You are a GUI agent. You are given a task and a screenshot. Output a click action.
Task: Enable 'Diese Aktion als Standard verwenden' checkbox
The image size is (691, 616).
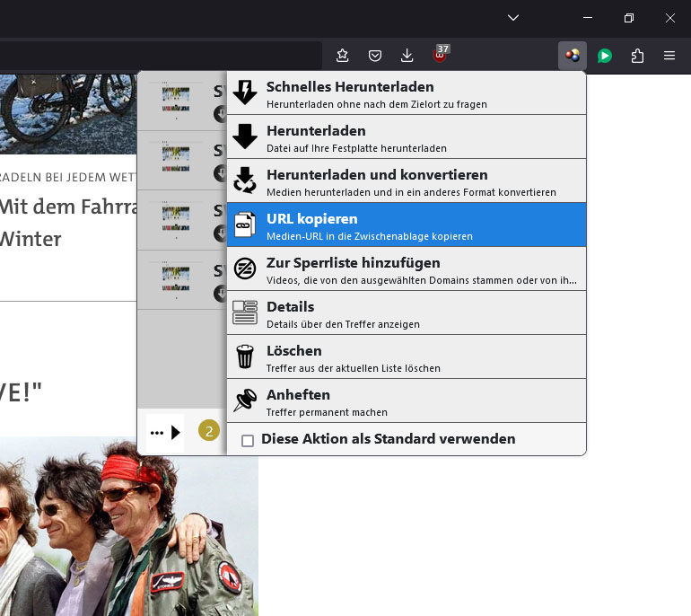pos(248,440)
